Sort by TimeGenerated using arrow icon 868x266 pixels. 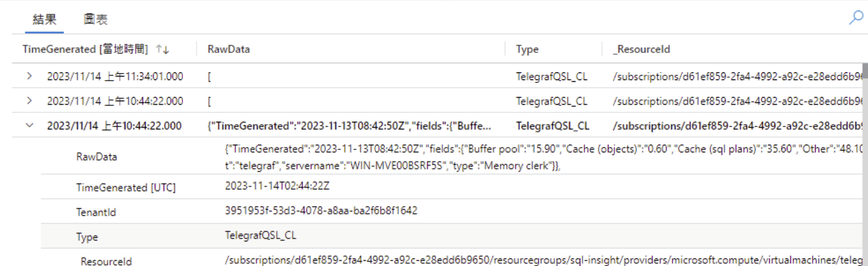tap(162, 50)
